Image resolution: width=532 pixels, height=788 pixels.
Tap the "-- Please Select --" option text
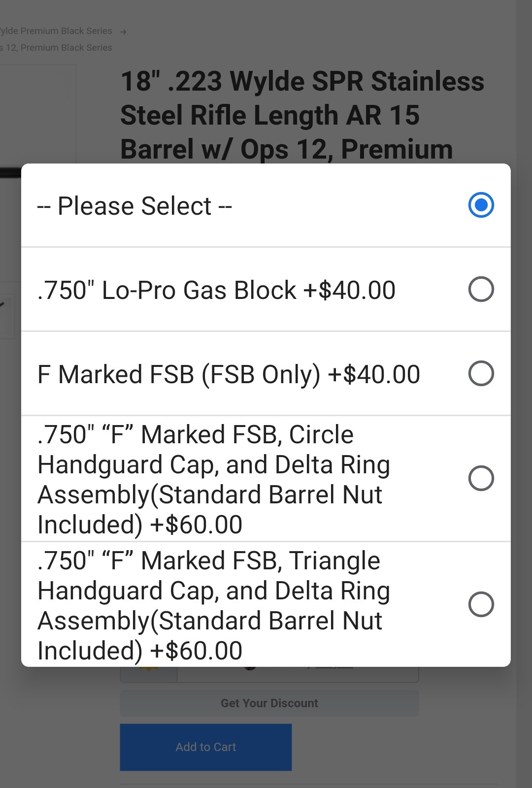click(134, 206)
